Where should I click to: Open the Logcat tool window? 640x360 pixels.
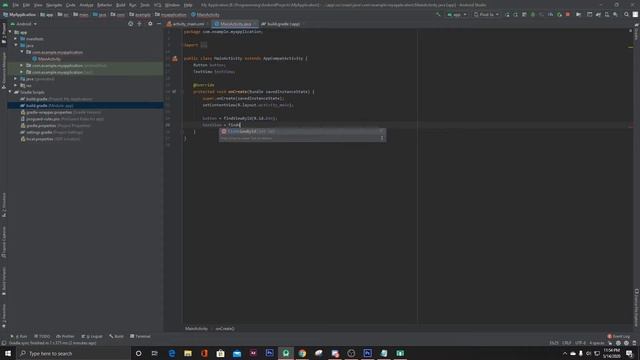92,336
